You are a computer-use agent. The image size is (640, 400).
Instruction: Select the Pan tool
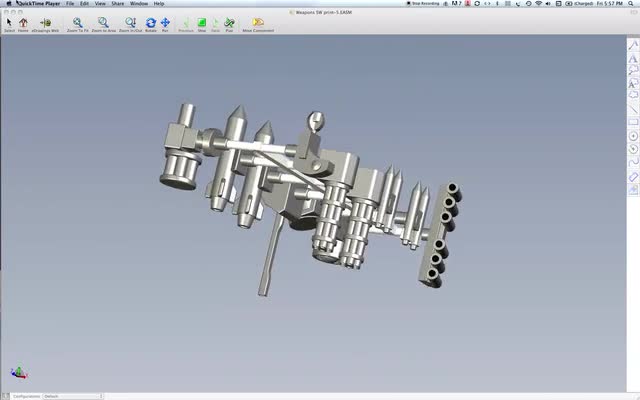(165, 22)
